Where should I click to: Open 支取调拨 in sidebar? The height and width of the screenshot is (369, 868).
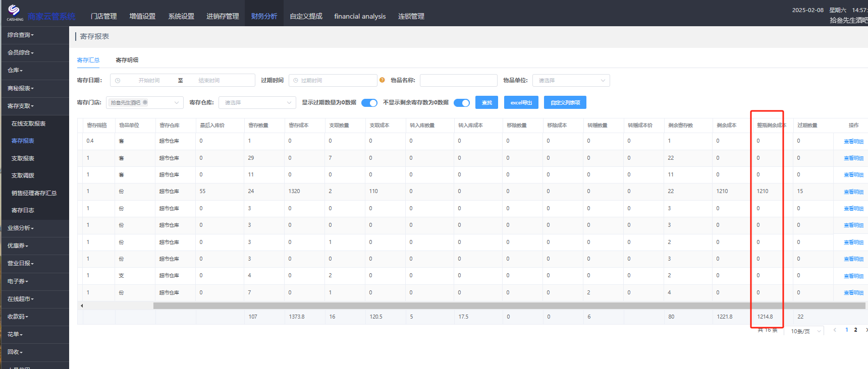point(23,175)
